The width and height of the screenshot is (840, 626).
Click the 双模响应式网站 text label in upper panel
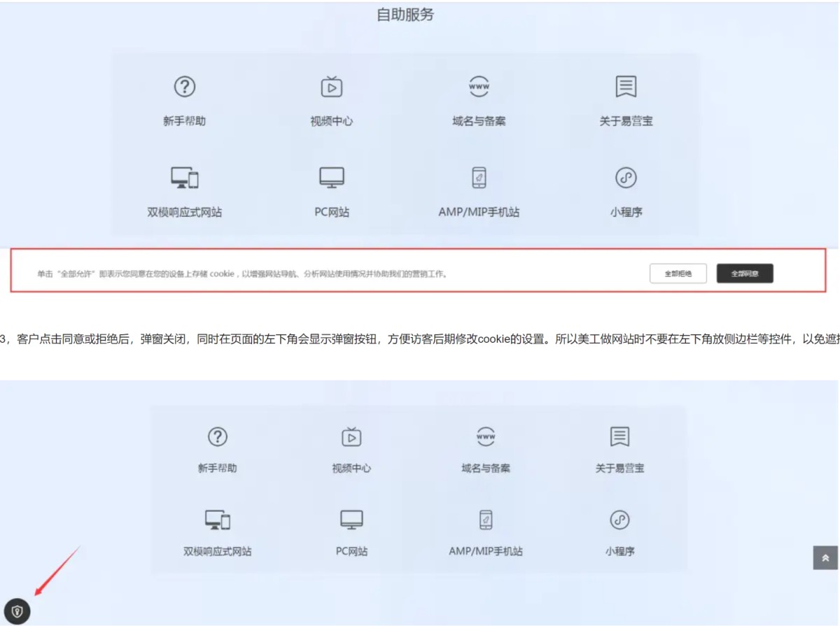[x=184, y=212]
